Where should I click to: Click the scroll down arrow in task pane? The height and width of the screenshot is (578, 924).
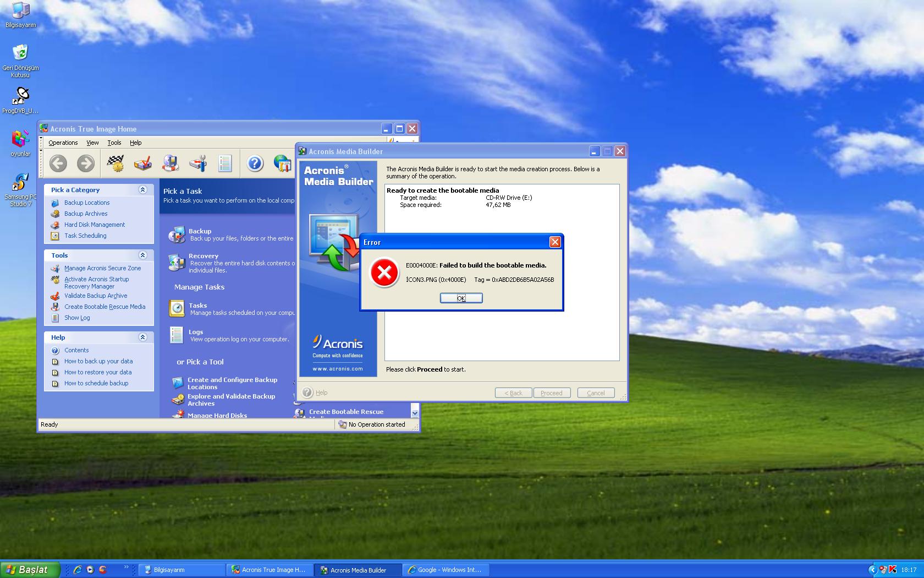pos(415,413)
